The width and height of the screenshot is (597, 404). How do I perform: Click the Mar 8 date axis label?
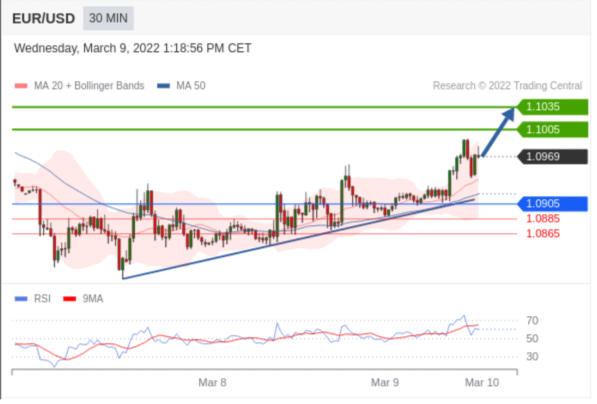[212, 383]
